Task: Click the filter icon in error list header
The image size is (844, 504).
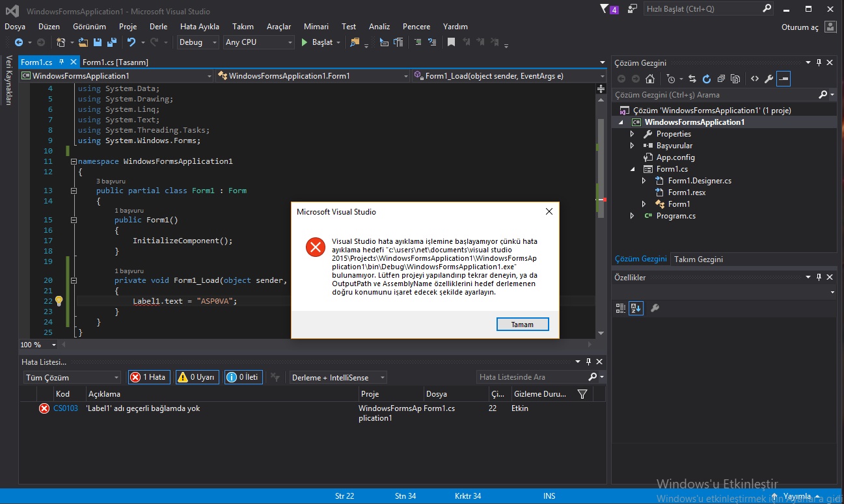Action: 582,394
